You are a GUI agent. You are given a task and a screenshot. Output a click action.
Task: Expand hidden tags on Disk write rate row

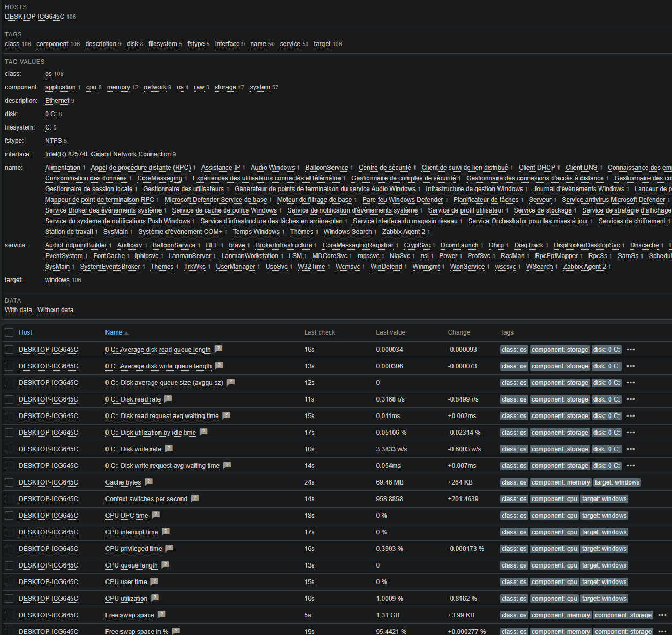pyautogui.click(x=631, y=449)
